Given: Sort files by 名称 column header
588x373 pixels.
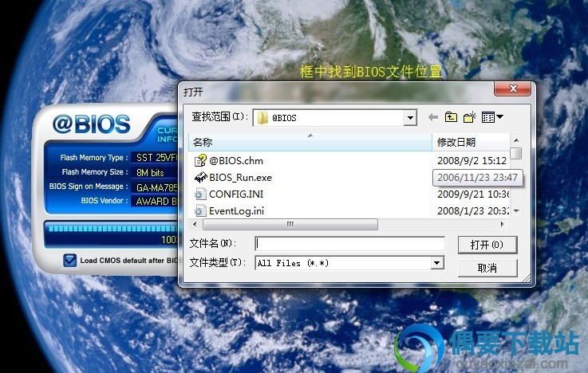Looking at the screenshot, I should click(x=310, y=143).
